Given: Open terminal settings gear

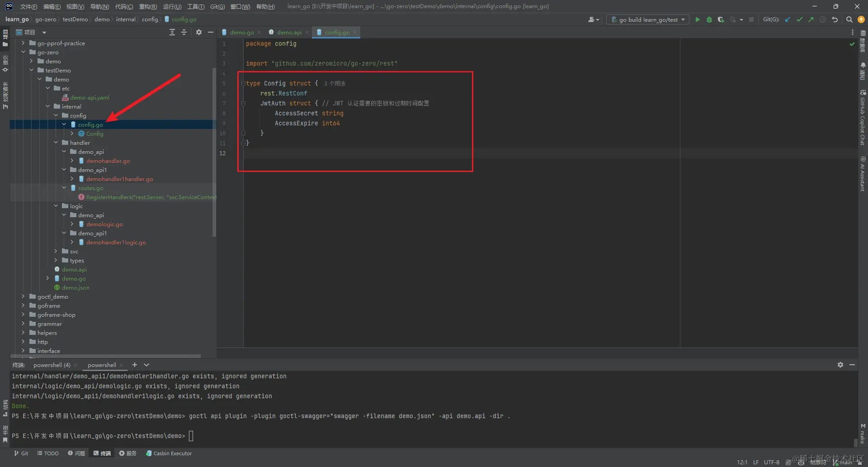Looking at the screenshot, I should click(840, 365).
